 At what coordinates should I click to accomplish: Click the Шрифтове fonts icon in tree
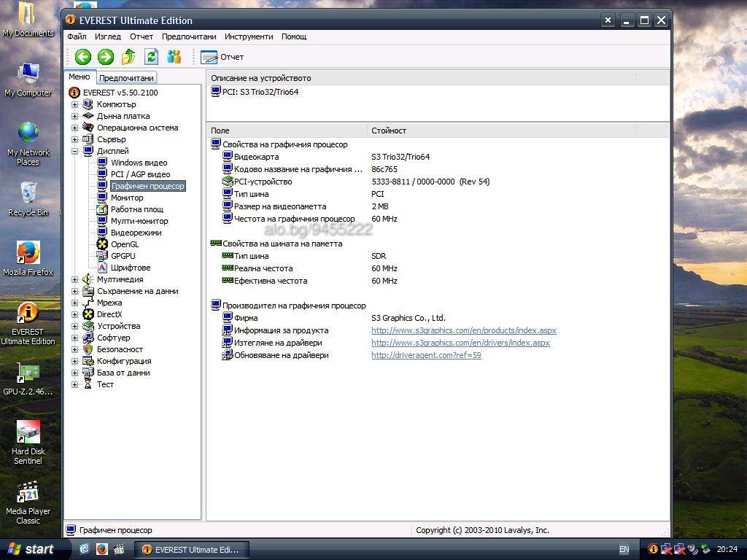click(102, 268)
